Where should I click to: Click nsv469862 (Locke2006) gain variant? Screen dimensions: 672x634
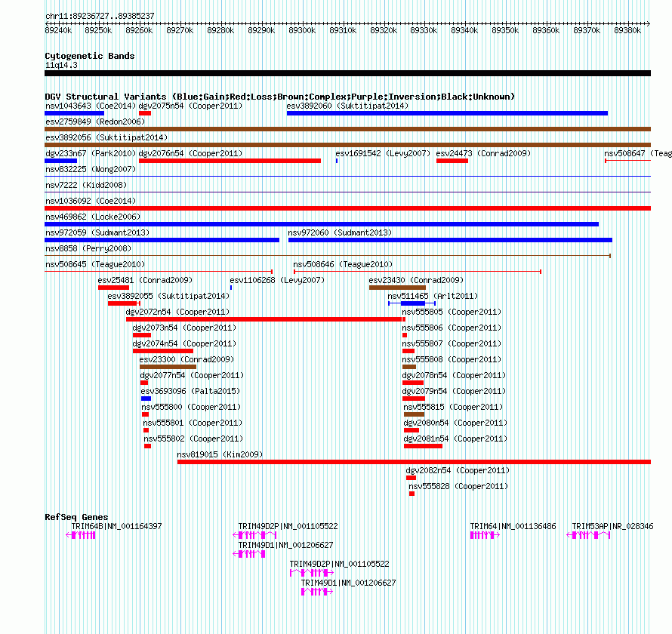pos(322,224)
